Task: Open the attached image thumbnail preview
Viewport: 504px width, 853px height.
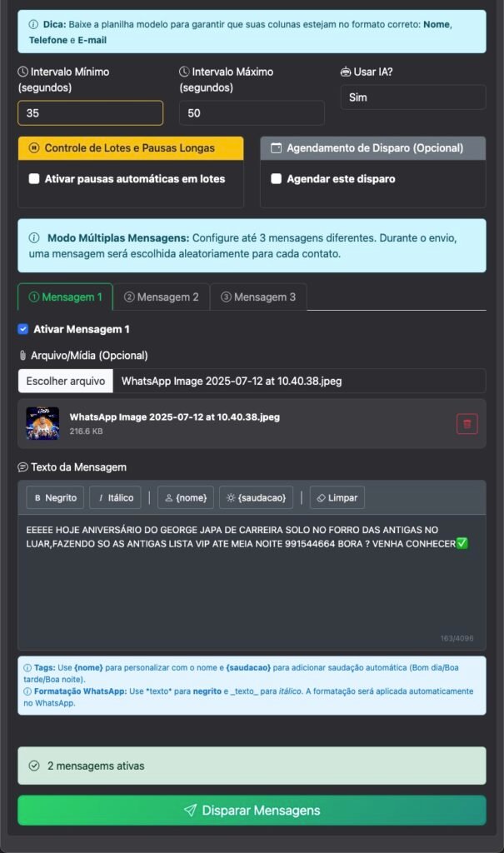Action: (x=42, y=423)
